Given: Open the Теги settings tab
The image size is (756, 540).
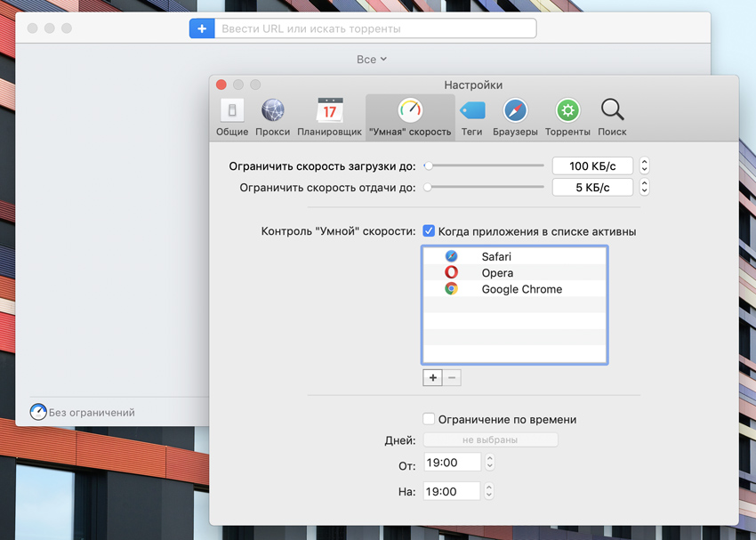Looking at the screenshot, I should pyautogui.click(x=471, y=118).
